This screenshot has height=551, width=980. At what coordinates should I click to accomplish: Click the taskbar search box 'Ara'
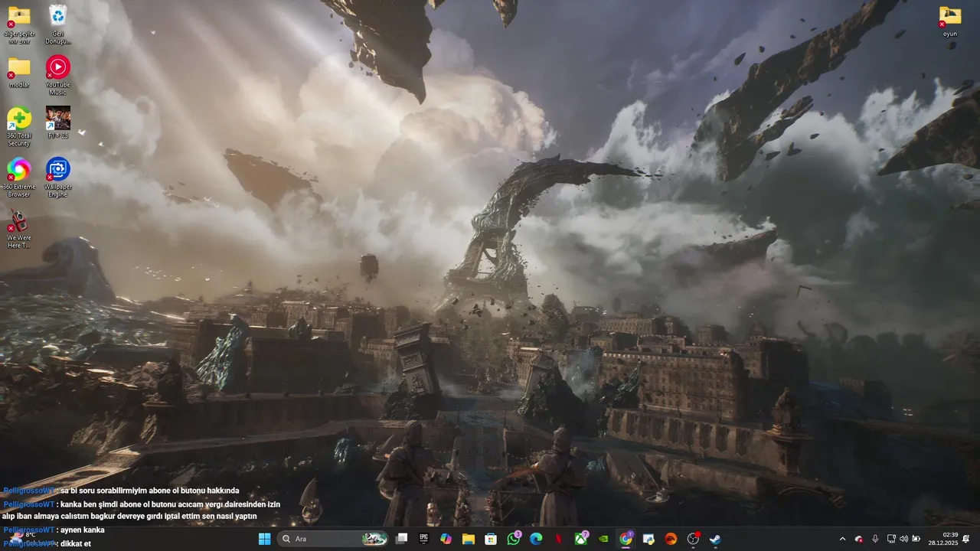tap(332, 539)
